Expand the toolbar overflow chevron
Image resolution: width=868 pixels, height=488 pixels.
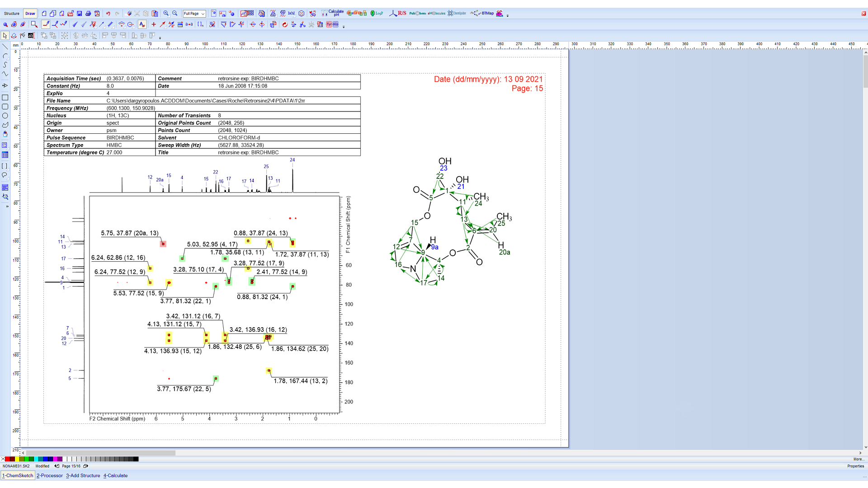507,15
